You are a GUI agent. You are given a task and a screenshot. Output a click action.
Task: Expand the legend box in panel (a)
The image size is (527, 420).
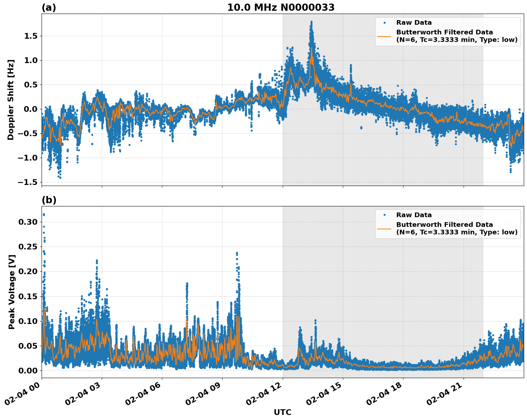pyautogui.click(x=448, y=30)
